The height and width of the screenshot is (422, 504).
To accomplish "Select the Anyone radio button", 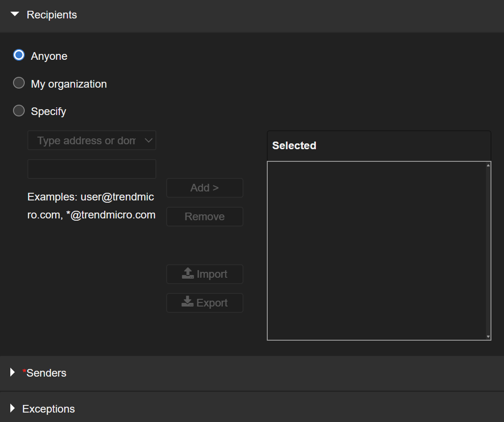I will pyautogui.click(x=19, y=55).
